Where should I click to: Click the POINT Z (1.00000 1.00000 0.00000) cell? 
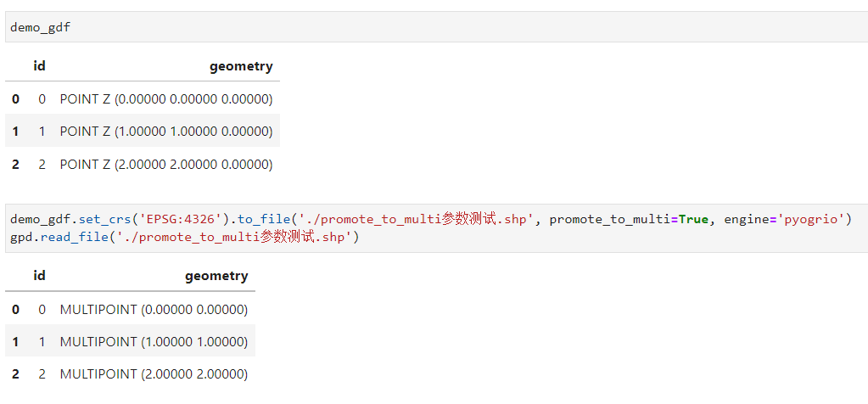pos(166,132)
